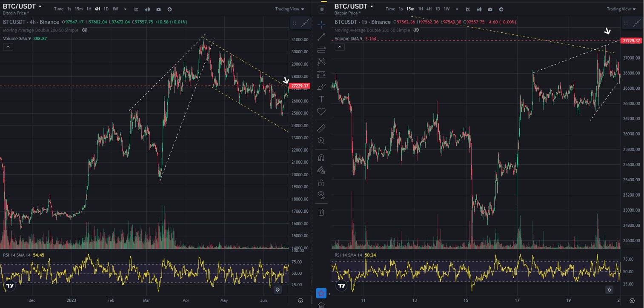Toggle lock all drawing tools
This screenshot has height=308, width=644.
click(x=321, y=183)
